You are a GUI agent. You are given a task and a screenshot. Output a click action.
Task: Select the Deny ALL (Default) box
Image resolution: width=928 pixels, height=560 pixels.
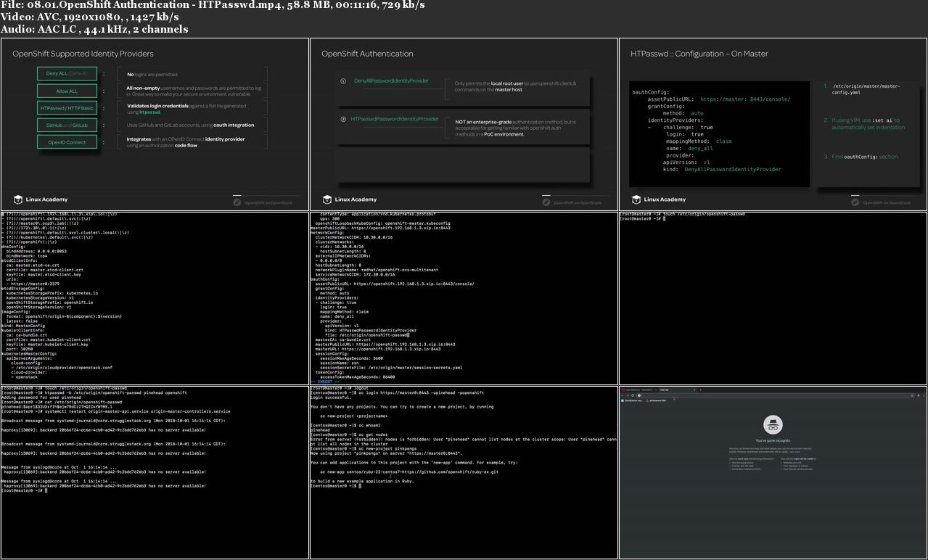pos(67,74)
